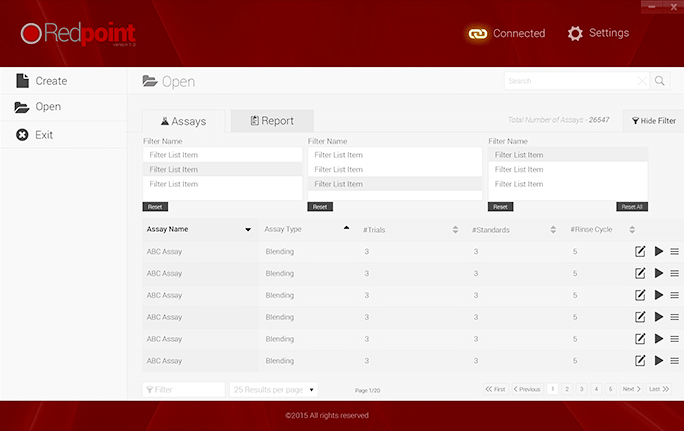
Task: Click Exit in the left sidebar
Action: point(44,135)
